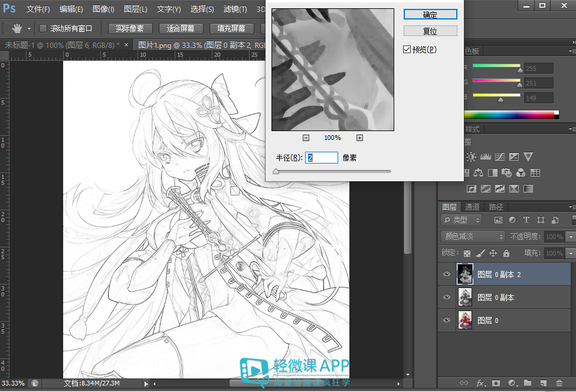Open the 样式 panel flyout menu
This screenshot has height=392, width=576.
(572, 129)
